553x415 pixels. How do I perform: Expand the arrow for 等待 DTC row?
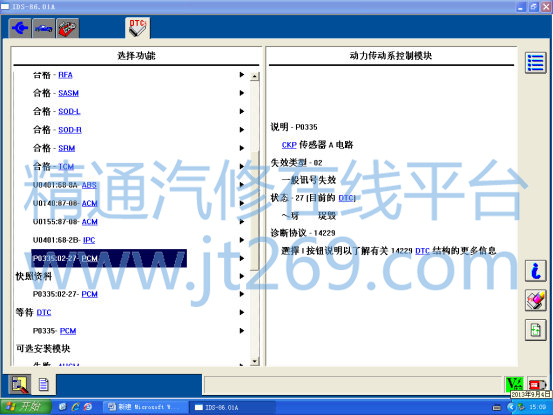242,312
